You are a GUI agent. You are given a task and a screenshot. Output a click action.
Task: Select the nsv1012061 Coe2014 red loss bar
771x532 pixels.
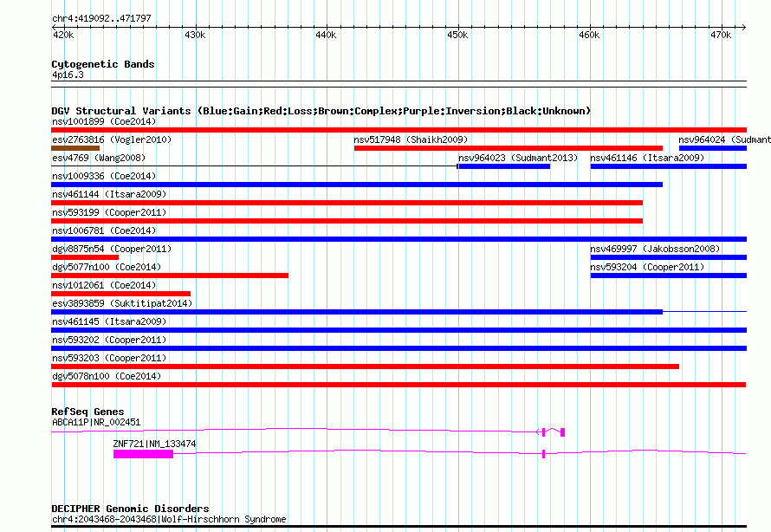pos(120,294)
